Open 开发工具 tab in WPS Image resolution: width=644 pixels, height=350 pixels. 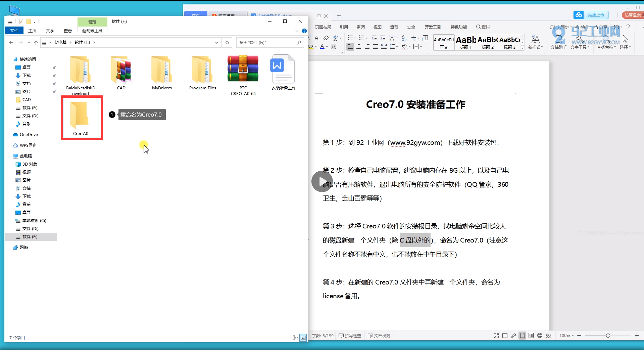point(433,27)
